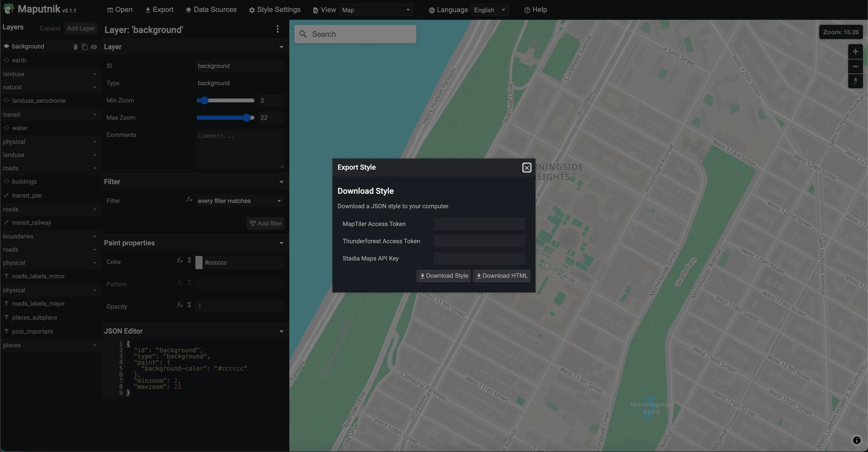Expand the transit layer group
Screen dimensions: 868x452
coord(95,114)
